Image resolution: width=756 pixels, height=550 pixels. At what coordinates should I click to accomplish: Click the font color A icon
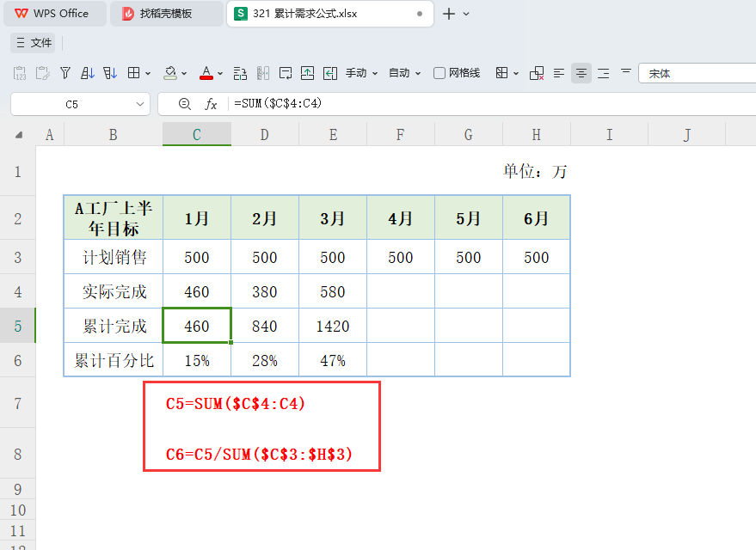tap(206, 73)
